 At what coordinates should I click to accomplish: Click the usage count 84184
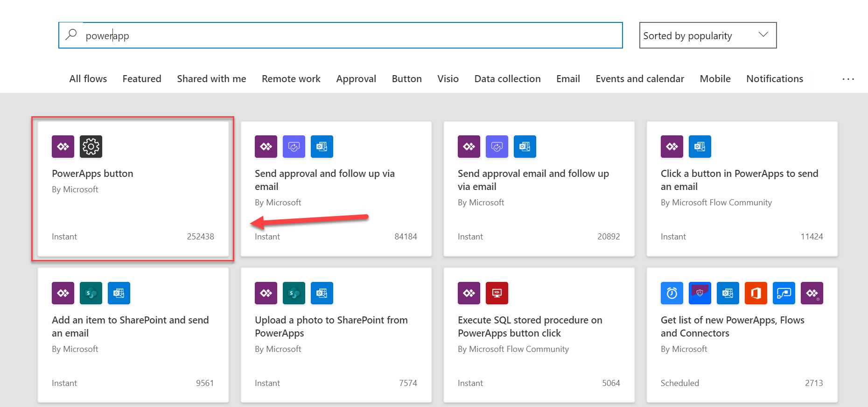click(406, 237)
